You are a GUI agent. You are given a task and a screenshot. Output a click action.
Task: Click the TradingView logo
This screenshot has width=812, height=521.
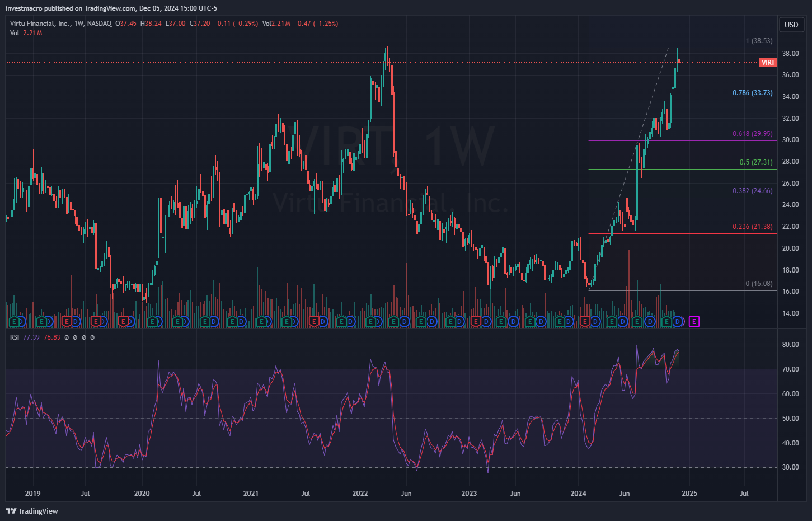point(32,511)
